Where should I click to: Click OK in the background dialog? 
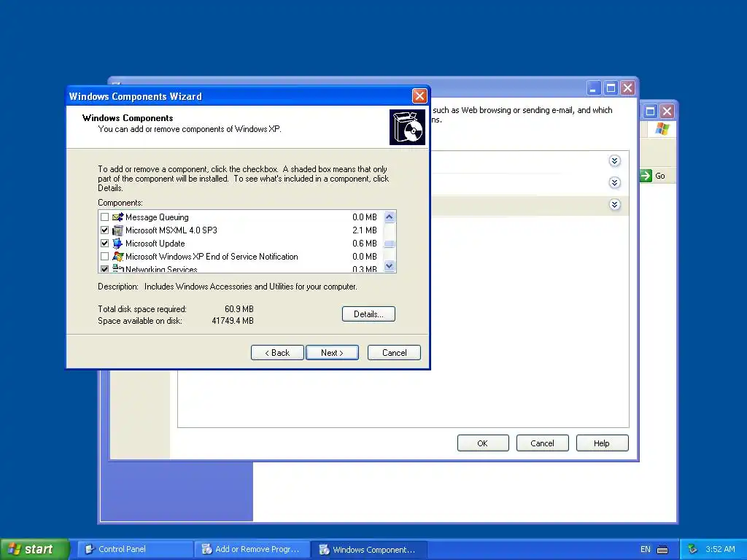click(483, 443)
